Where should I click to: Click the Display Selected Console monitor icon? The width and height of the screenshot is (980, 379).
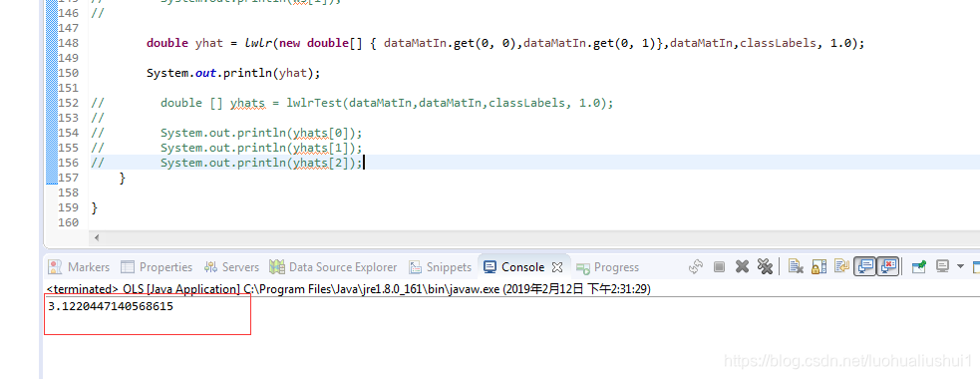[942, 267]
